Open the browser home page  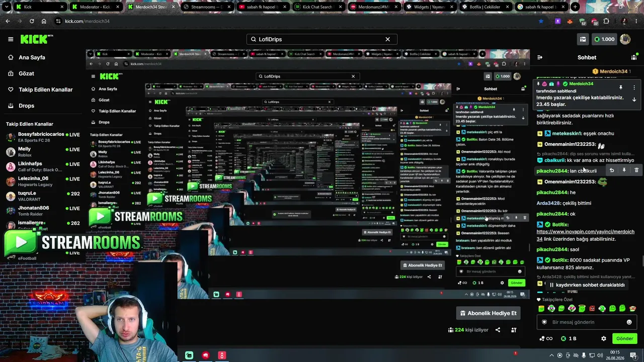44,21
